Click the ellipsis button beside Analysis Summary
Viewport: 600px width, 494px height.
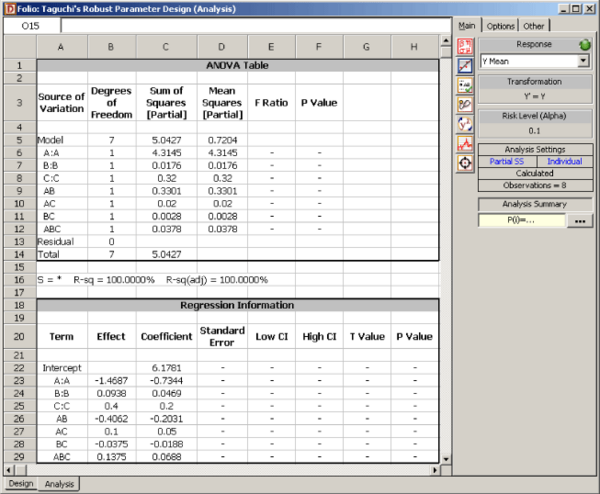pyautogui.click(x=580, y=221)
